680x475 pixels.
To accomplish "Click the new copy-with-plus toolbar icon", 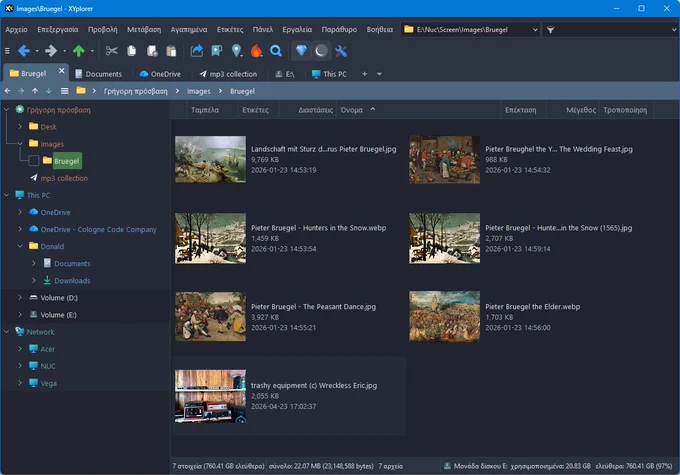I will [x=152, y=51].
